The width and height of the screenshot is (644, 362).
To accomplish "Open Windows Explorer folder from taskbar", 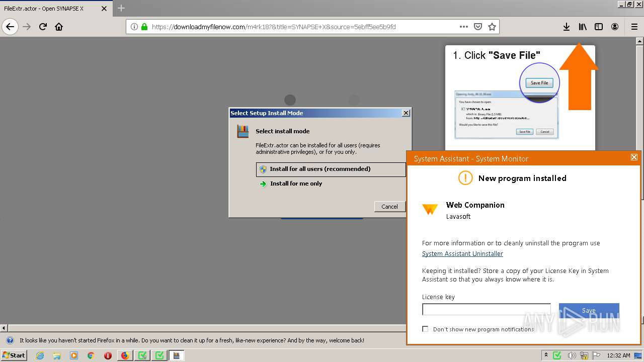I will coord(57,355).
